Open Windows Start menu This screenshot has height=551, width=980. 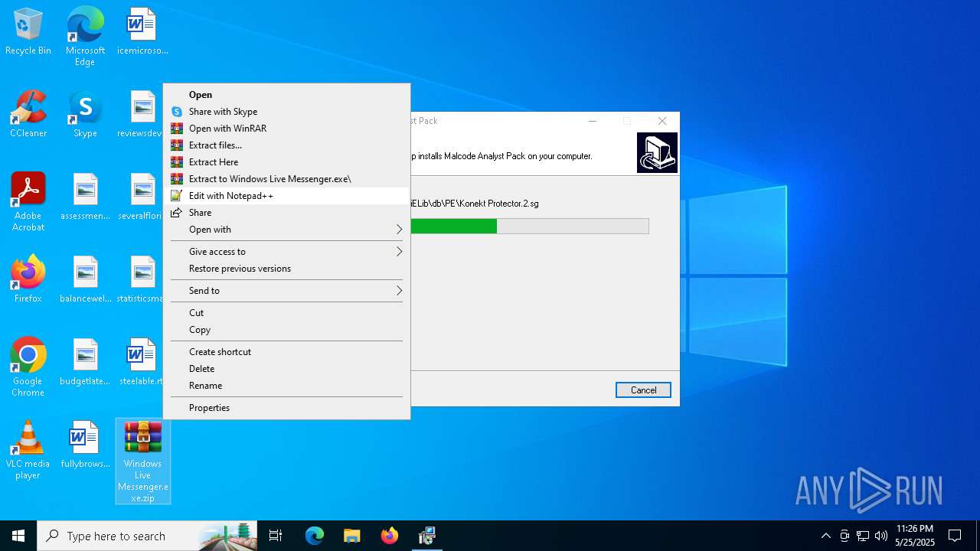pyautogui.click(x=18, y=536)
